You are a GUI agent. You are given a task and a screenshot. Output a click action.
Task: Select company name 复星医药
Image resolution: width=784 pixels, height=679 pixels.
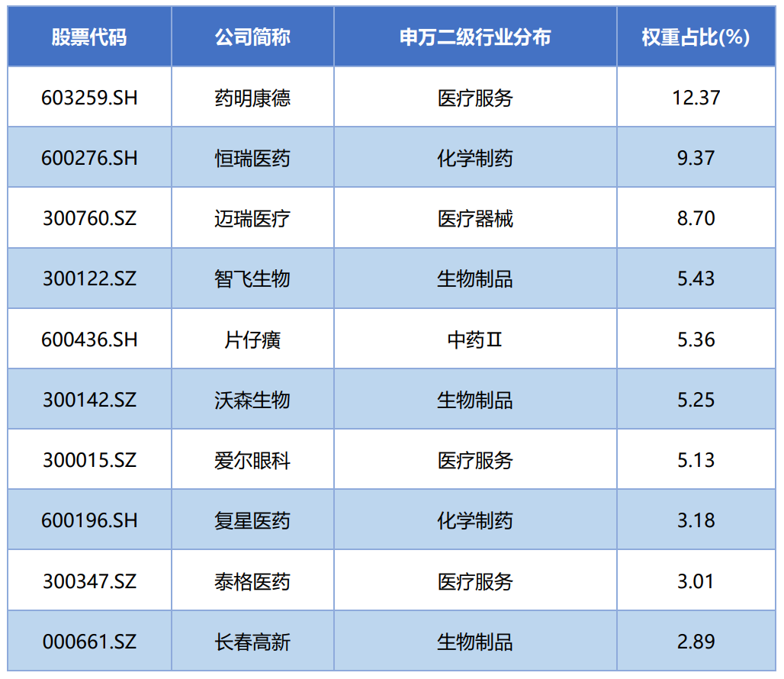tap(252, 520)
